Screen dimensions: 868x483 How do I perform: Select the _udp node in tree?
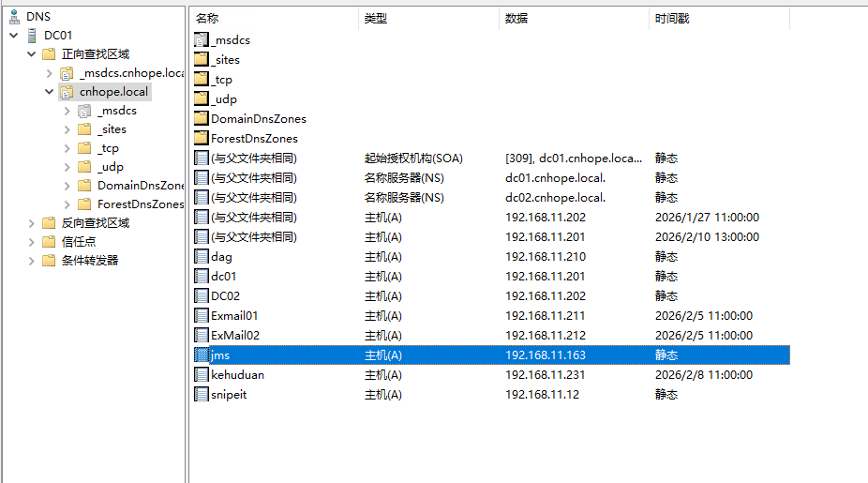point(112,167)
